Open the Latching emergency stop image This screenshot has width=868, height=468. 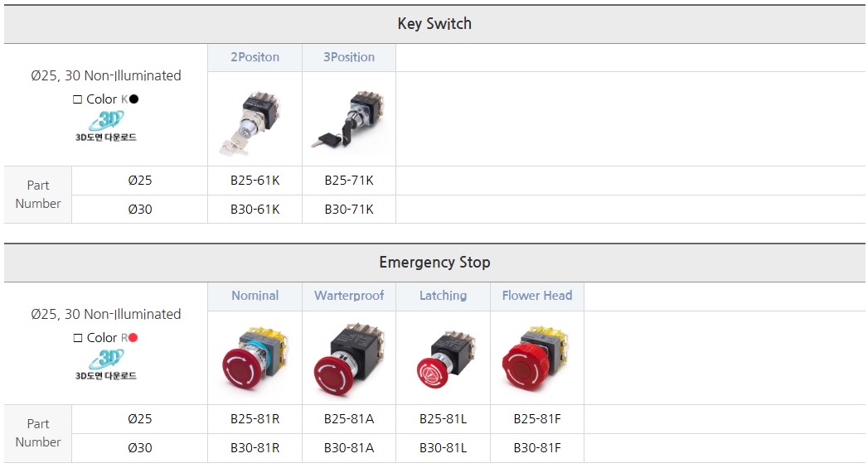coord(443,359)
